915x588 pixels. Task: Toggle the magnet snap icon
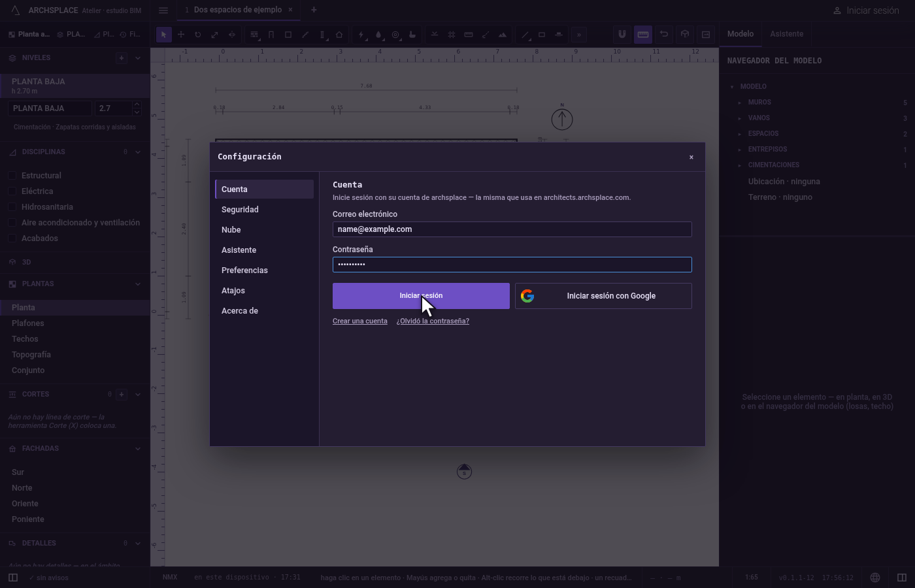(x=622, y=34)
